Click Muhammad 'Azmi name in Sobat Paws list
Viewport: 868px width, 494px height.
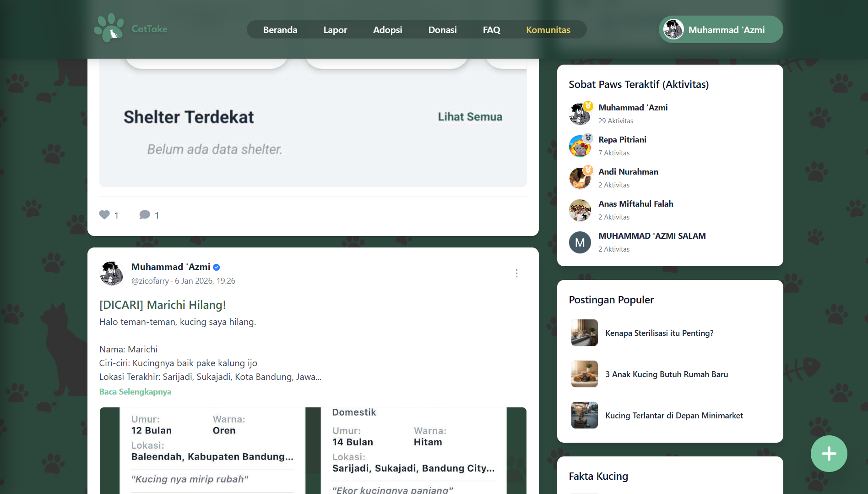coord(633,108)
